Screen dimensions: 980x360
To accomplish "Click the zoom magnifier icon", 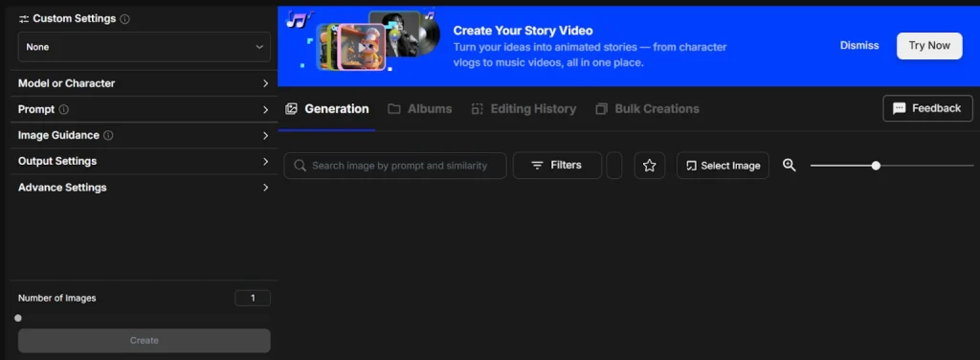I will [790, 165].
